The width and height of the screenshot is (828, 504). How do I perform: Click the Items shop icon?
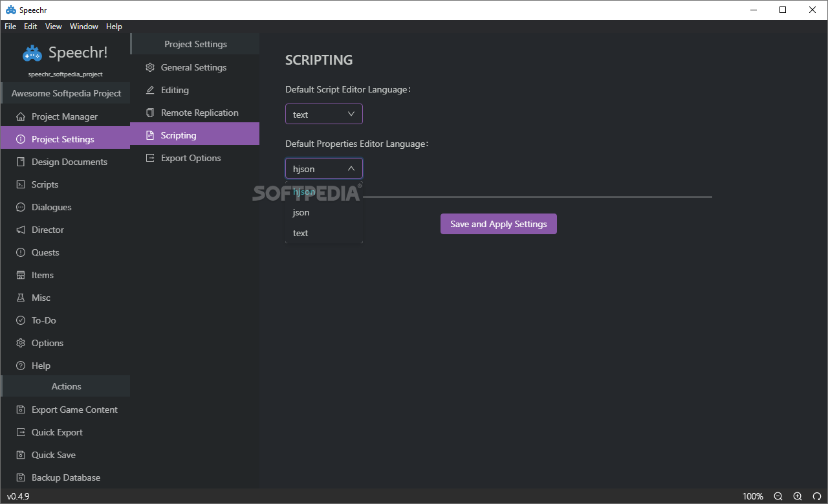(x=20, y=275)
